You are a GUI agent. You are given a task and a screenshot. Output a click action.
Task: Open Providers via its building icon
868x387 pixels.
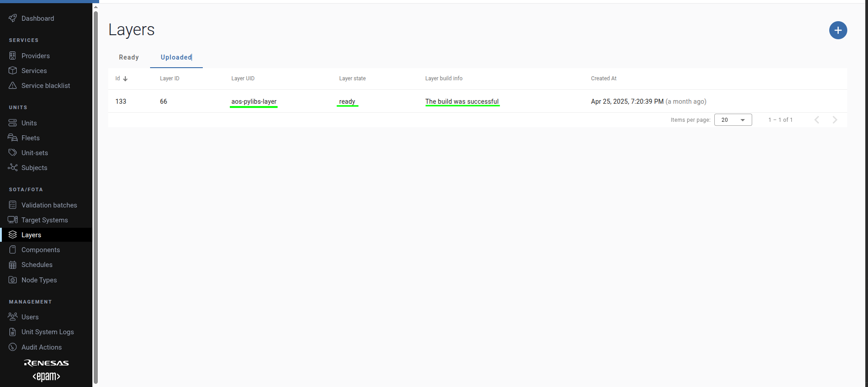(x=13, y=56)
